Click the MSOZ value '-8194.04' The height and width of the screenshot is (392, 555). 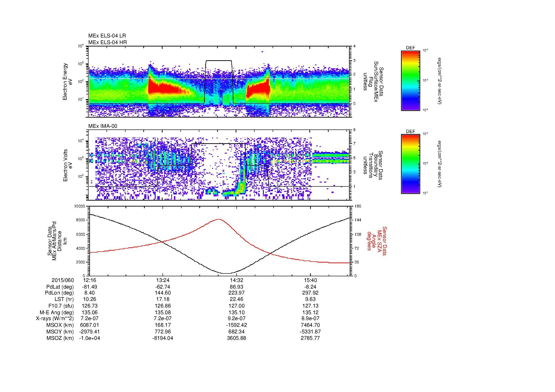[x=163, y=338]
